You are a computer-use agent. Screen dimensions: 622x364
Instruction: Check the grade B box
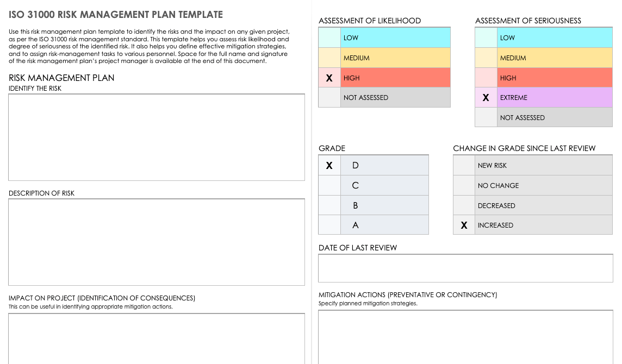(329, 205)
